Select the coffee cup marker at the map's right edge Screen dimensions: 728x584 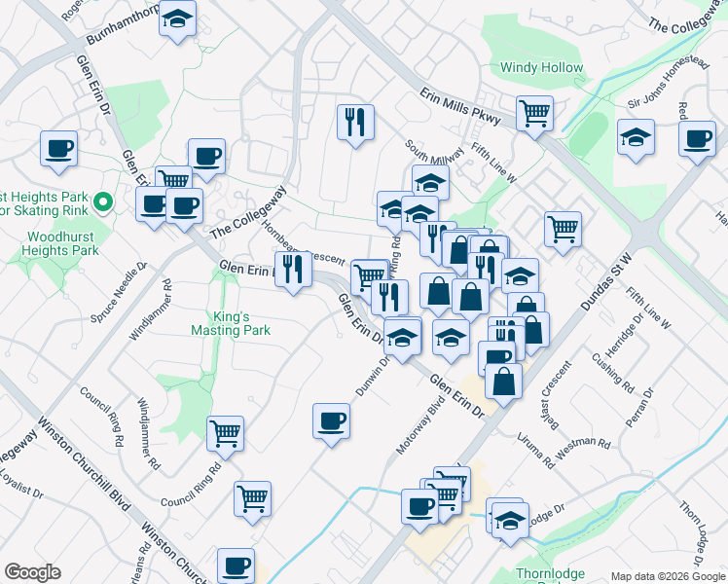tap(698, 140)
